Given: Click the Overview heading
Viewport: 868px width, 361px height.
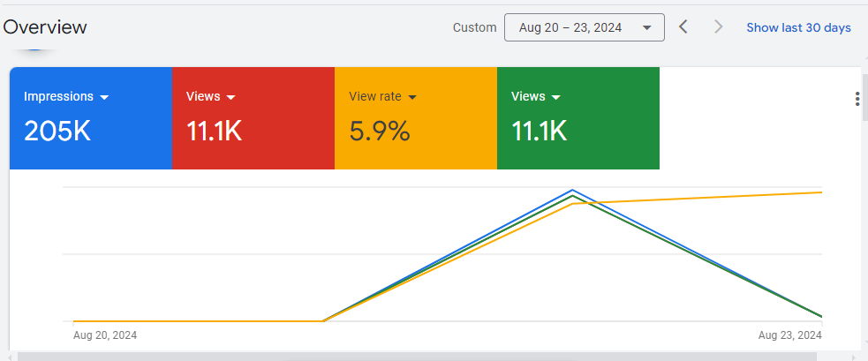Looking at the screenshot, I should point(44,27).
